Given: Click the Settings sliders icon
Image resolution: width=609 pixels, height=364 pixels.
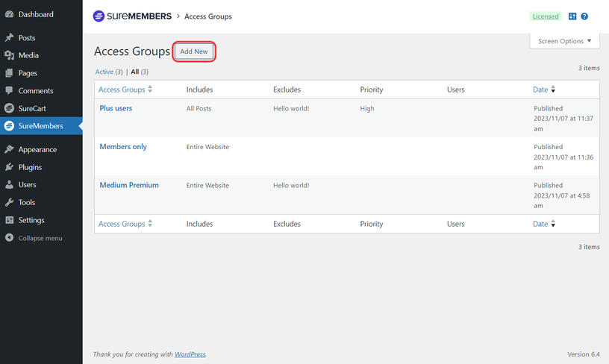Looking at the screenshot, I should point(9,220).
